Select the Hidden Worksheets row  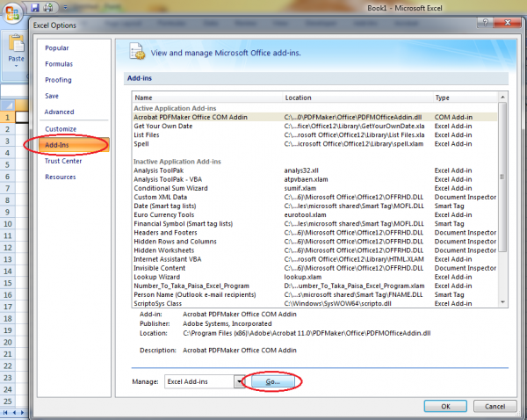click(314, 250)
